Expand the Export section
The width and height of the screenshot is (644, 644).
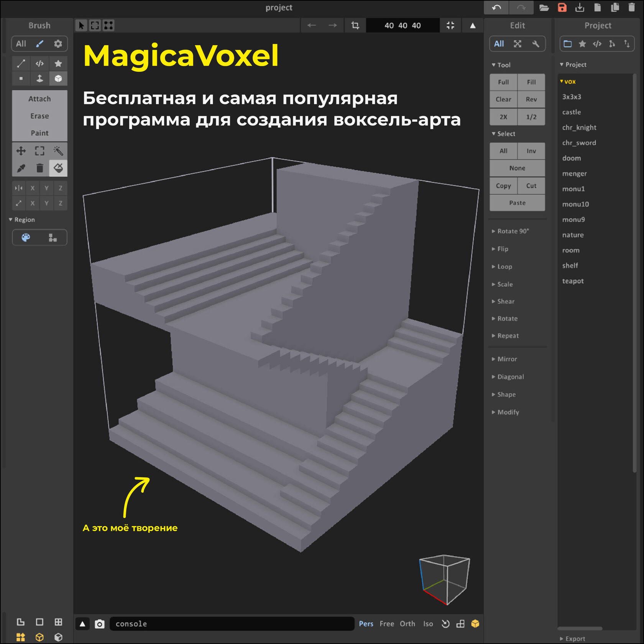(572, 639)
